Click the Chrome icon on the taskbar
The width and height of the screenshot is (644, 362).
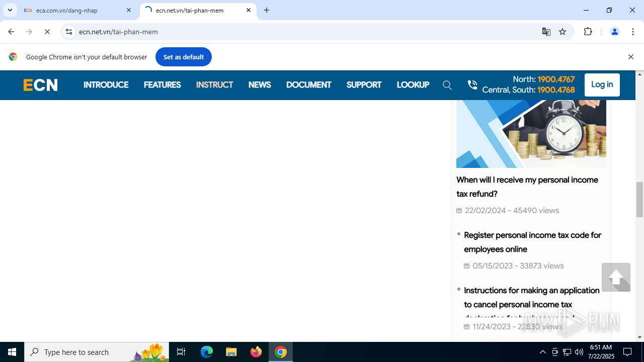click(x=281, y=352)
